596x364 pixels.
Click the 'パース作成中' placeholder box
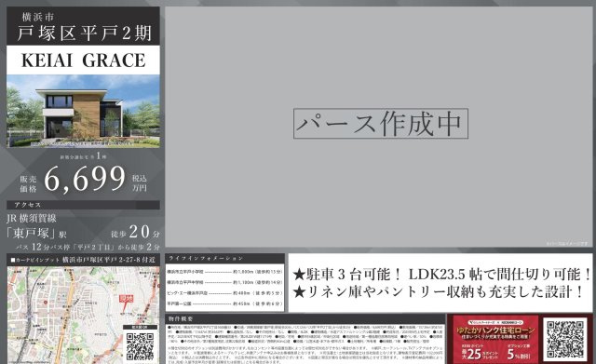tap(381, 124)
